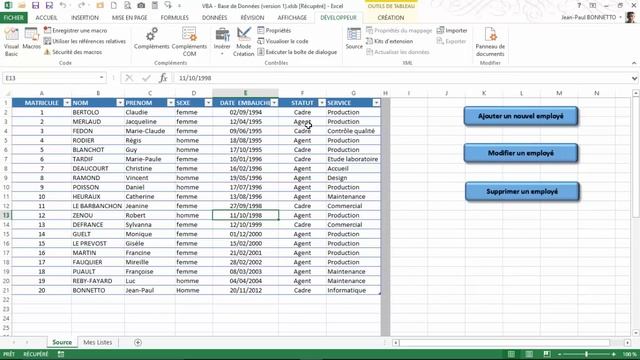Collapse the ribbon with the arrow
Image resolution: width=640 pixels, height=360 pixels.
(x=634, y=63)
